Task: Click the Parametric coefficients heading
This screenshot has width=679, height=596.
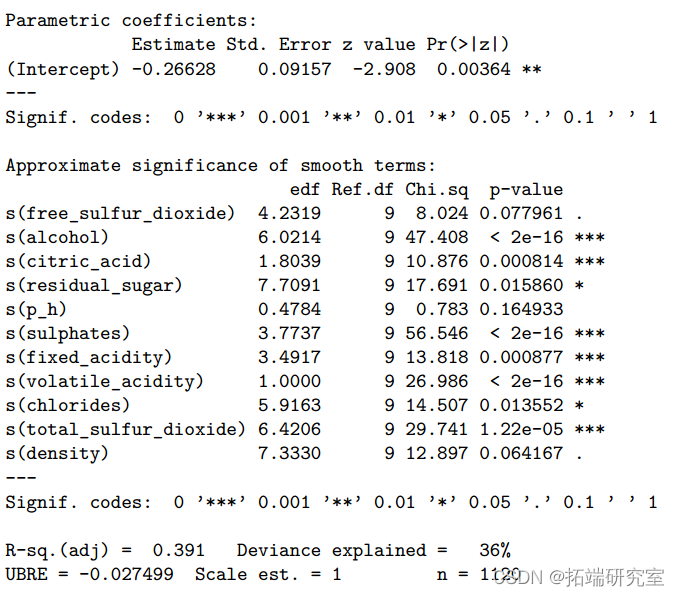Action: (131, 21)
